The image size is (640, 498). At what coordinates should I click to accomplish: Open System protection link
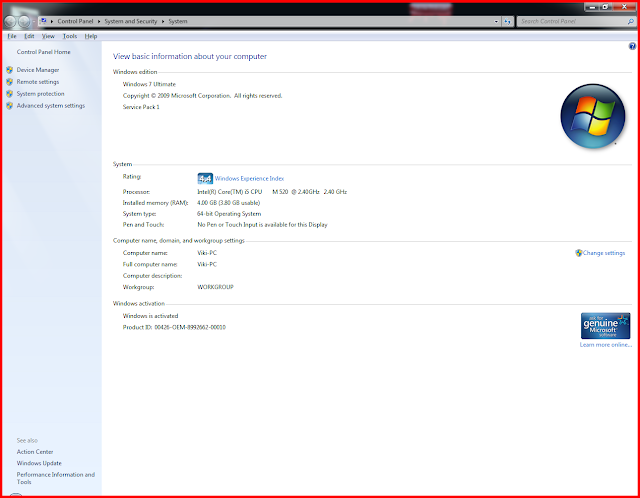click(x=40, y=93)
